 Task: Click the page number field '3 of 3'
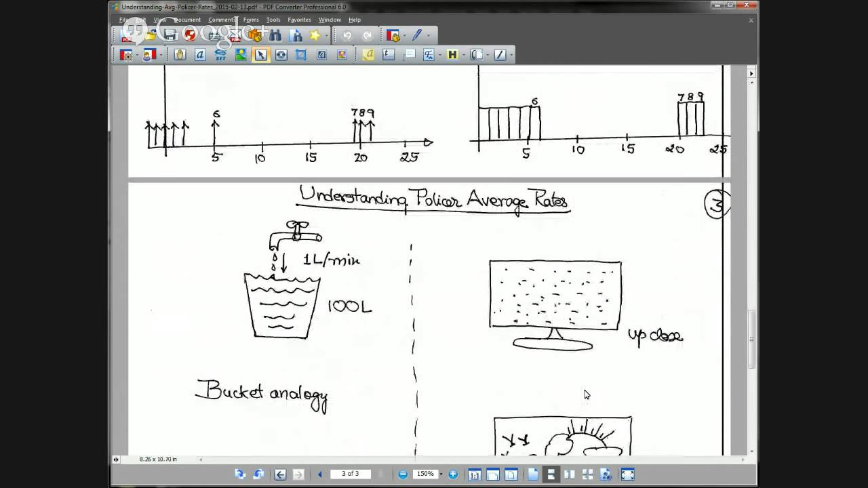350,474
